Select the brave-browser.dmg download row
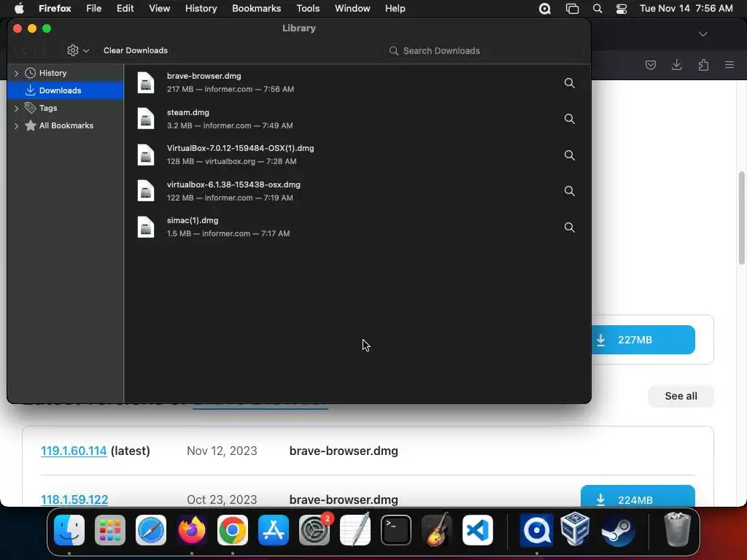 pos(357,82)
